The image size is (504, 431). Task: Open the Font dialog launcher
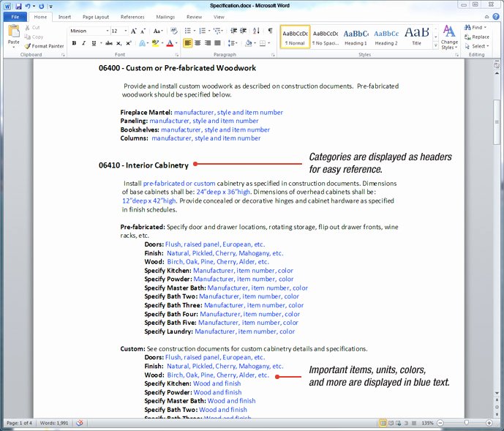177,55
